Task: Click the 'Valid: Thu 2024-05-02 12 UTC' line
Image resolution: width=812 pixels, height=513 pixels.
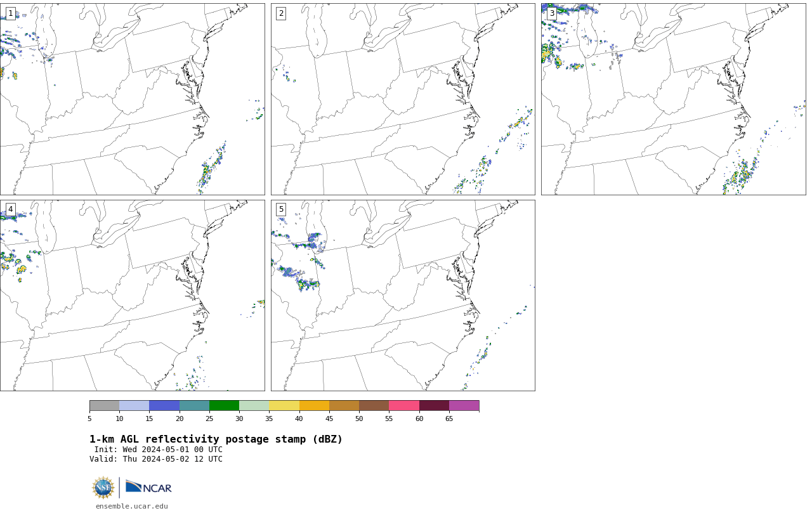Action: click(x=156, y=459)
